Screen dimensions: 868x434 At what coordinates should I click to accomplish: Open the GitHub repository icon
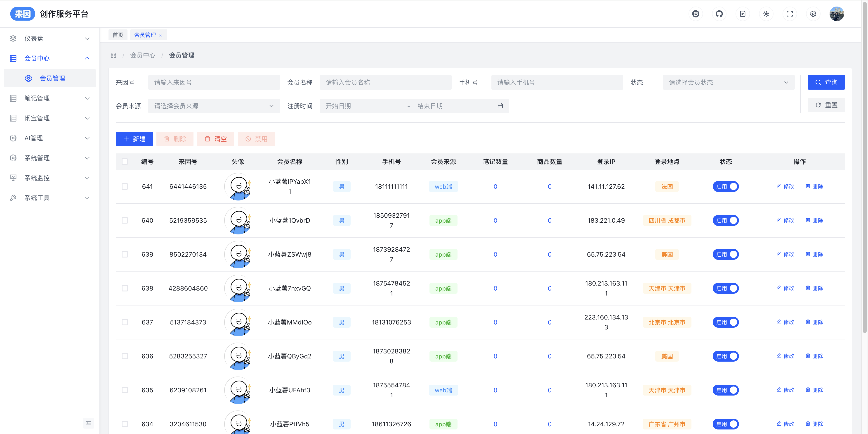[719, 14]
